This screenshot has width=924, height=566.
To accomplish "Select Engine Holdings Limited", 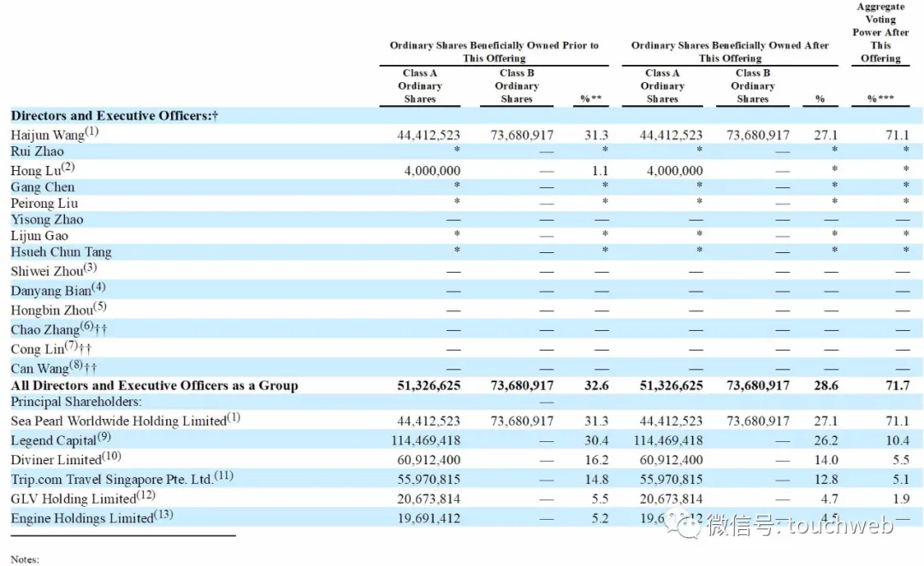I will tap(82, 518).
